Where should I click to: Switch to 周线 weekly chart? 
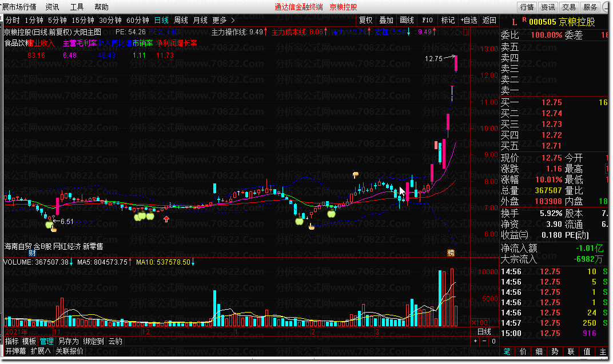[181, 21]
